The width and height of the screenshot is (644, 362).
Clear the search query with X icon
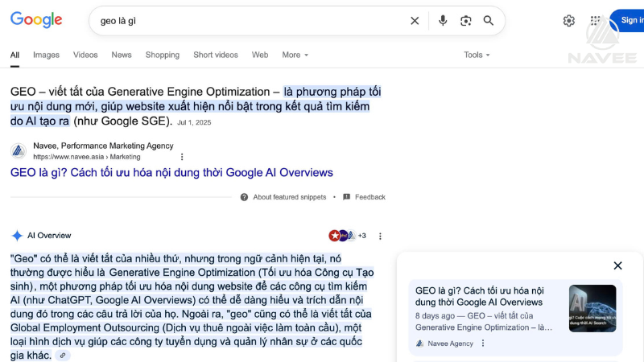click(415, 21)
